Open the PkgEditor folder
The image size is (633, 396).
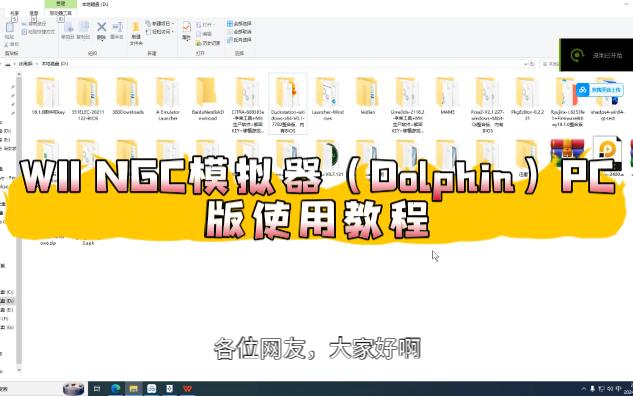coord(527,99)
